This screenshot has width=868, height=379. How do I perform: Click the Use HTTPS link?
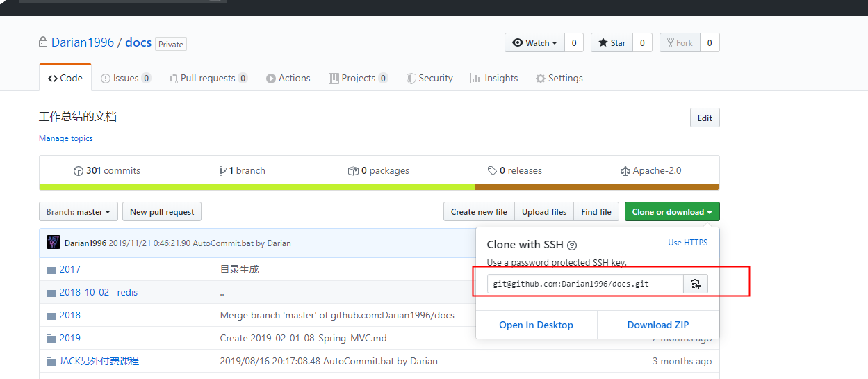click(x=687, y=243)
